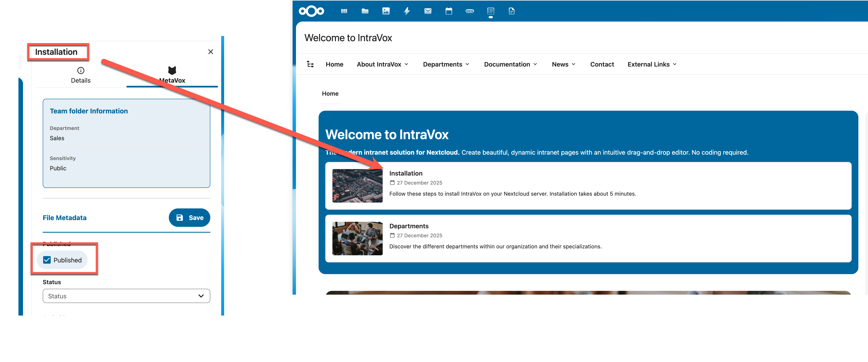Image resolution: width=868 pixels, height=362 pixels.
Task: Click the calendar icon on Installation card
Action: [x=392, y=182]
